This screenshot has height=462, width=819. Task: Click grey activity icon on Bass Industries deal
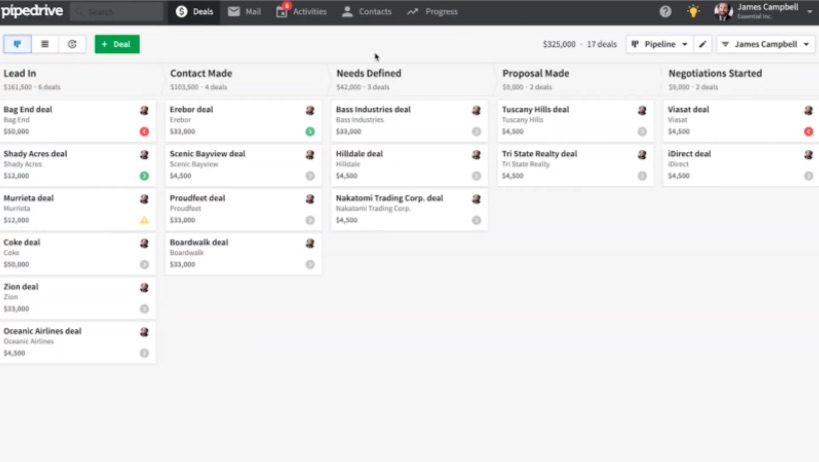tap(476, 132)
